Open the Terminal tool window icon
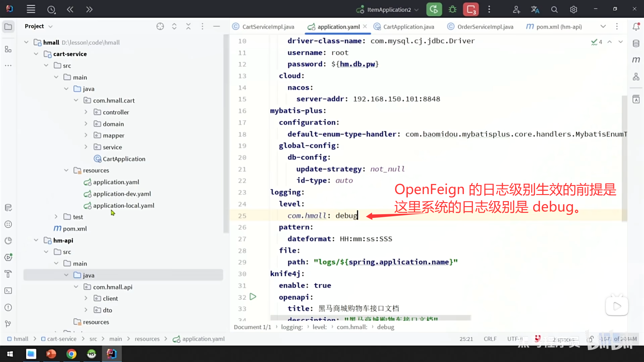Viewport: 644px width, 362px height. point(8,291)
